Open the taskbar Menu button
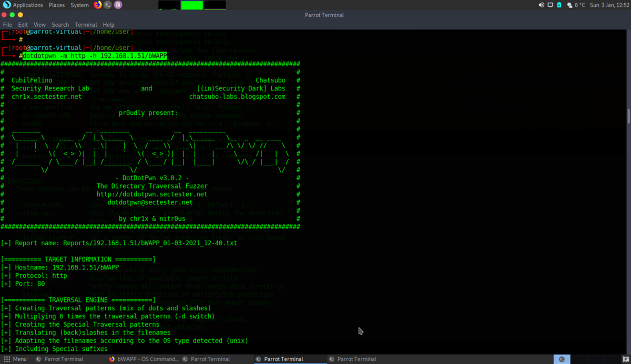 coord(15,359)
